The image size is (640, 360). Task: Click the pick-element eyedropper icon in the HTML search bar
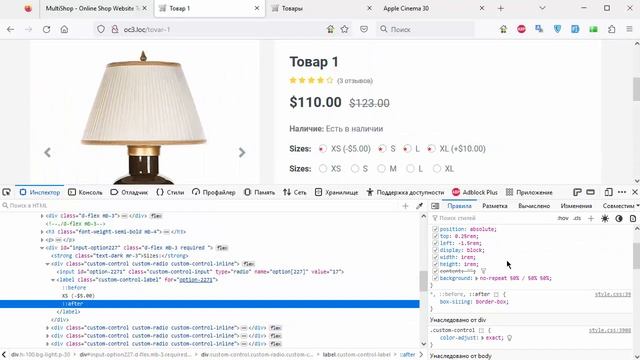coord(419,206)
